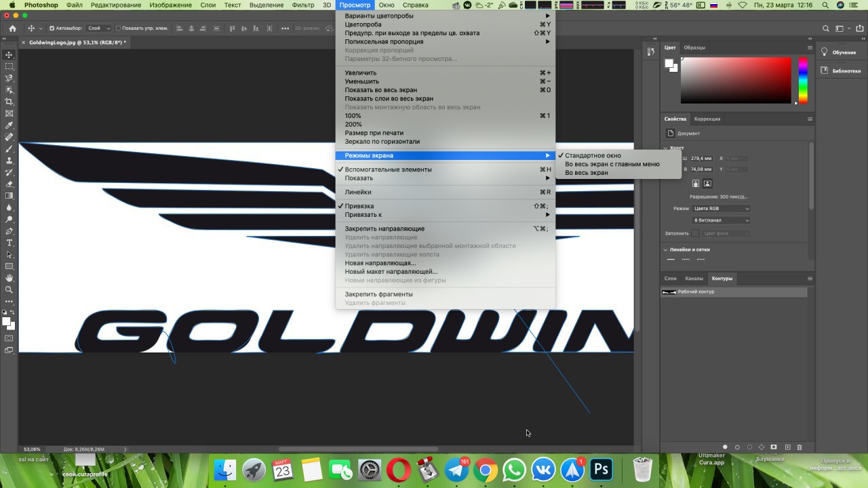
Task: Select Стандартное окно screen mode
Action: tap(618, 155)
